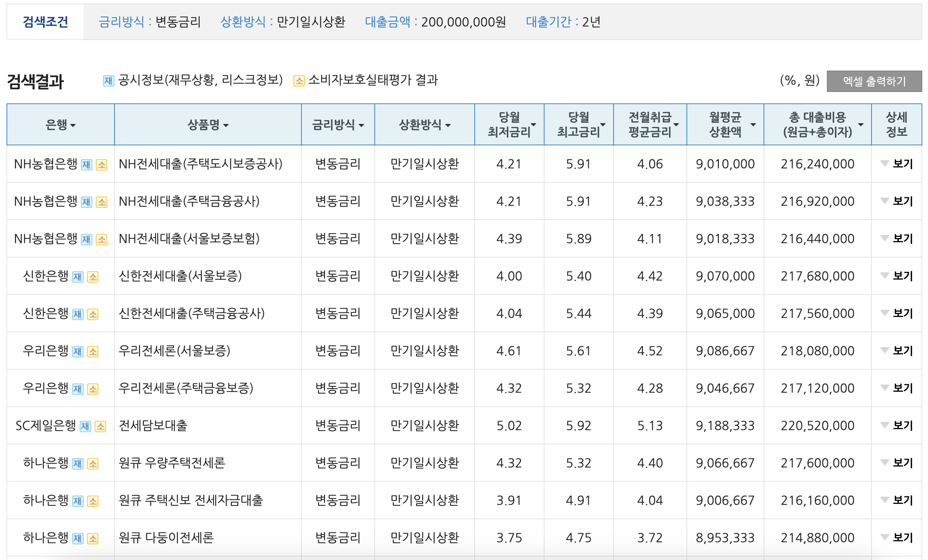Expand 보기 details for 원큐 주택신보 전세자금대출
The image size is (928, 560).
tap(897, 500)
